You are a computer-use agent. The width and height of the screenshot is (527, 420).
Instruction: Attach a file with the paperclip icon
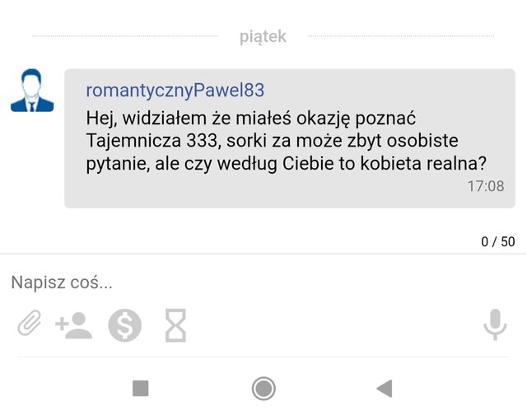point(30,323)
